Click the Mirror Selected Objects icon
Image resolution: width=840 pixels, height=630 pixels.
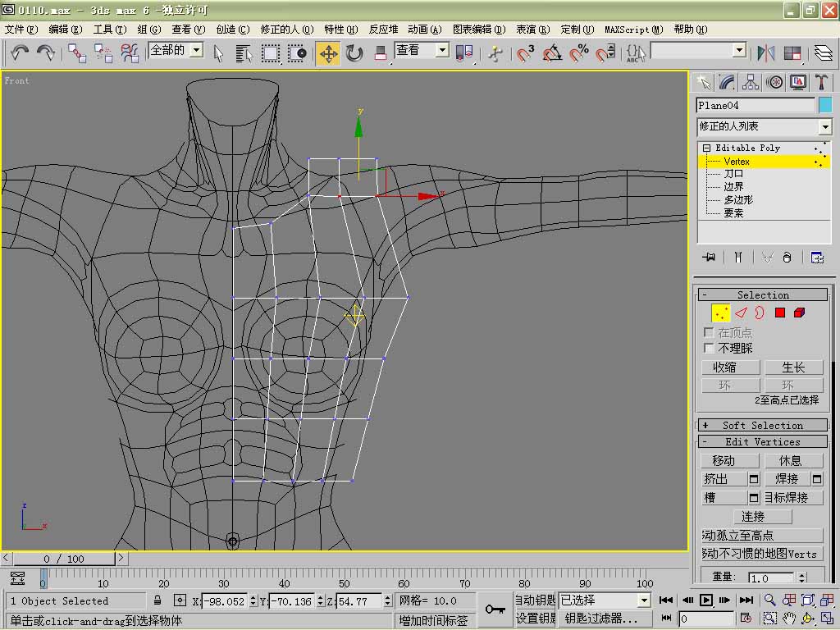click(x=765, y=53)
